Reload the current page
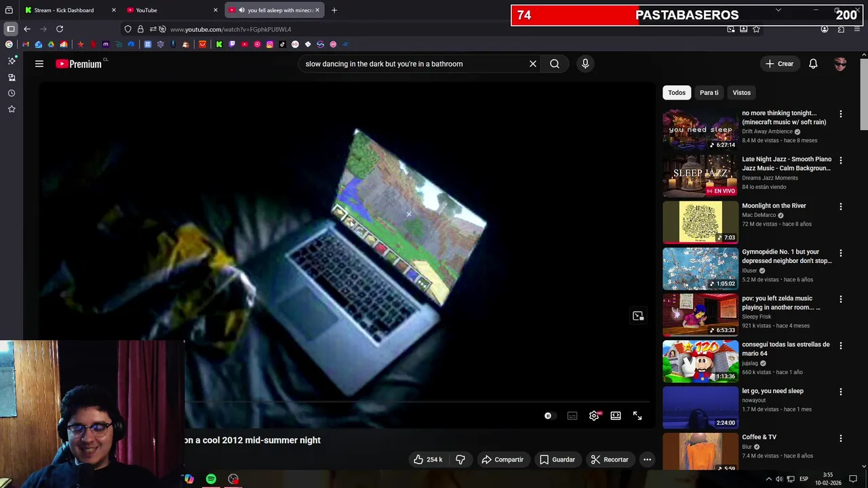868x488 pixels. point(60,29)
